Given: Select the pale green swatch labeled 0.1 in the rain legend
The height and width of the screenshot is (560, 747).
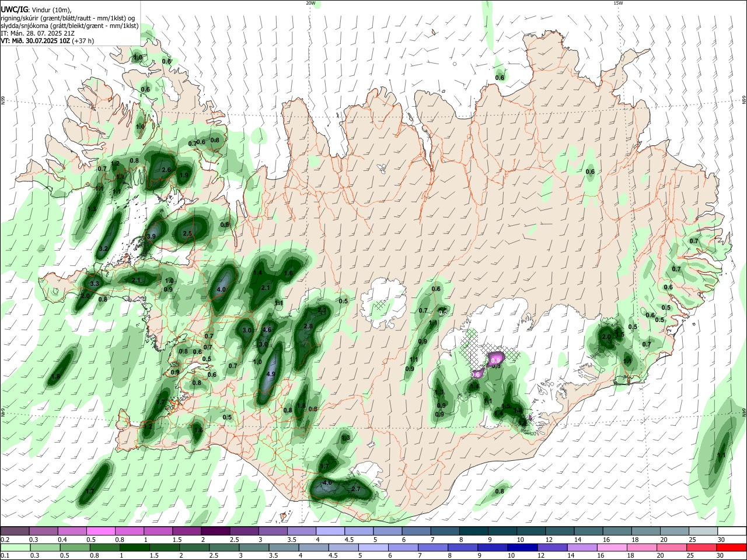Looking at the screenshot, I should pyautogui.click(x=15, y=548).
